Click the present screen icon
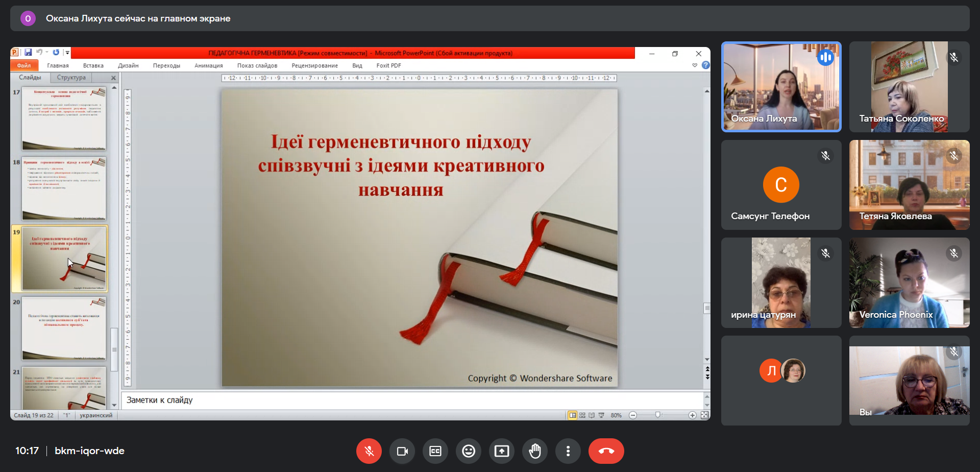980x472 pixels. tap(502, 451)
